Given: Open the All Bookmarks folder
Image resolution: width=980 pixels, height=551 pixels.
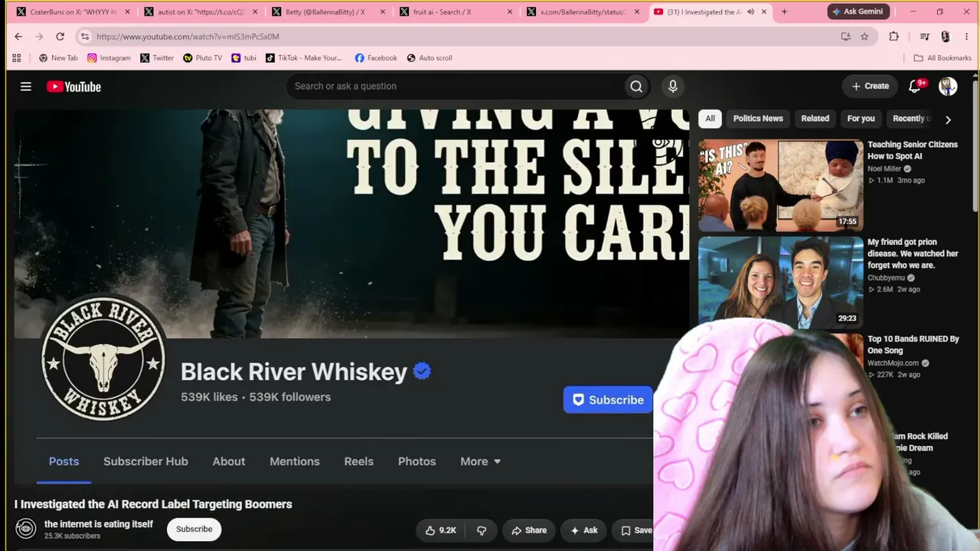Looking at the screenshot, I should pyautogui.click(x=942, y=57).
